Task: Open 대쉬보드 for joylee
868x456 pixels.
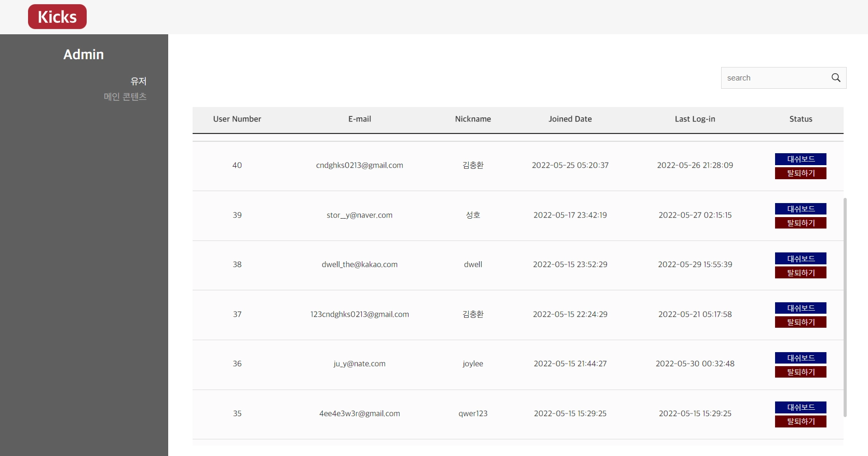Action: coord(801,358)
